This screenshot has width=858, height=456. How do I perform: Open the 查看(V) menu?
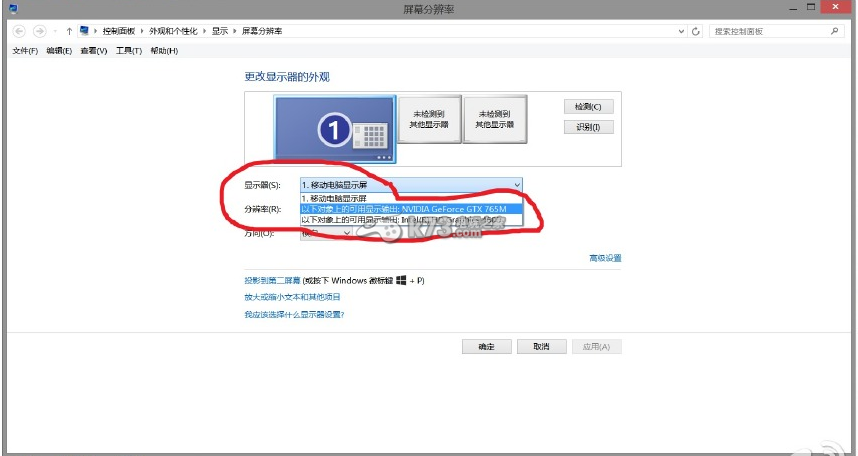(95, 51)
